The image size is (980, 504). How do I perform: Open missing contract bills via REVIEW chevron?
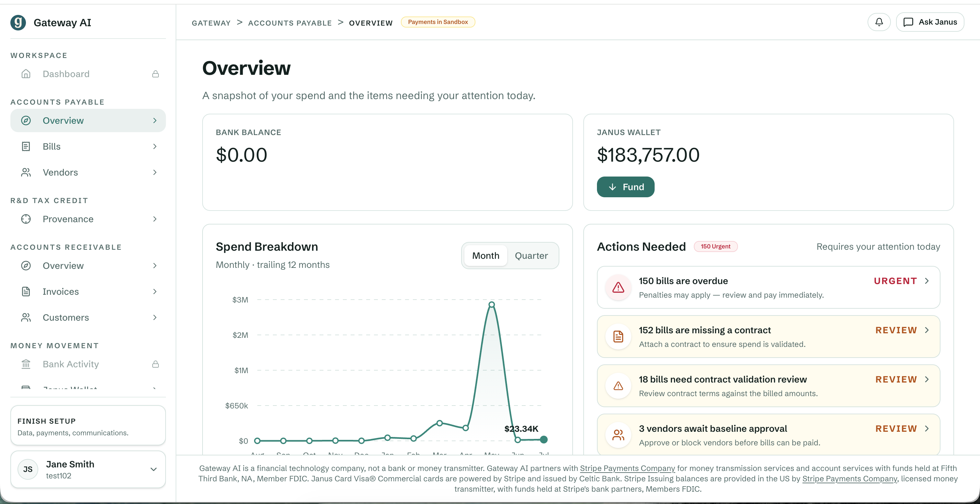[x=927, y=330]
